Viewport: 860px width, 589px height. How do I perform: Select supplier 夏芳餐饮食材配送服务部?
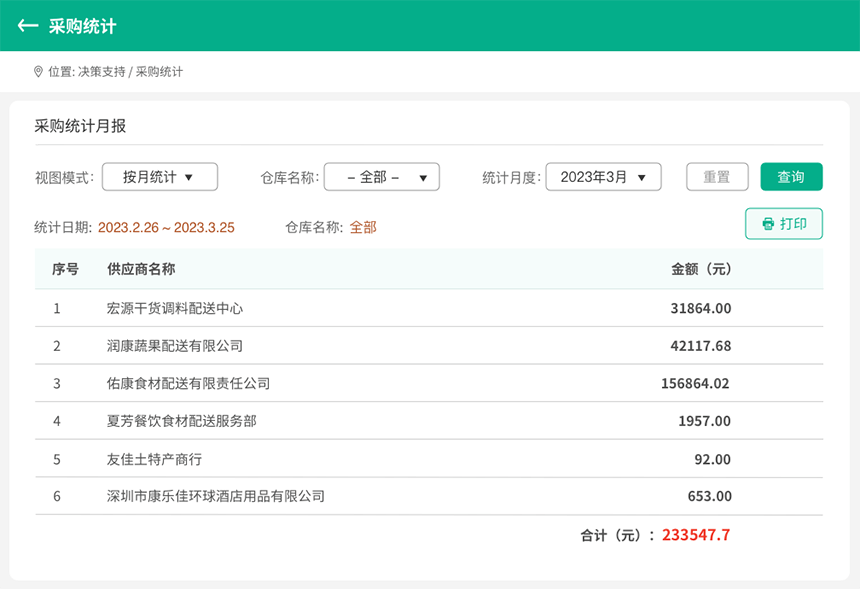(x=182, y=421)
